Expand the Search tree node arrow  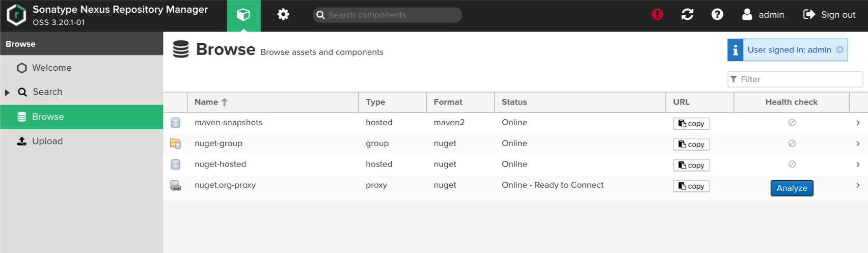[x=7, y=92]
